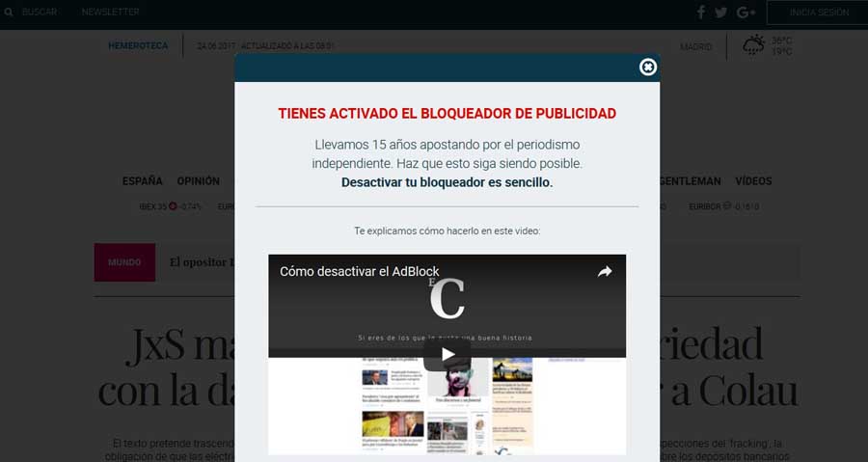Open the Google Plus icon

[x=746, y=13]
